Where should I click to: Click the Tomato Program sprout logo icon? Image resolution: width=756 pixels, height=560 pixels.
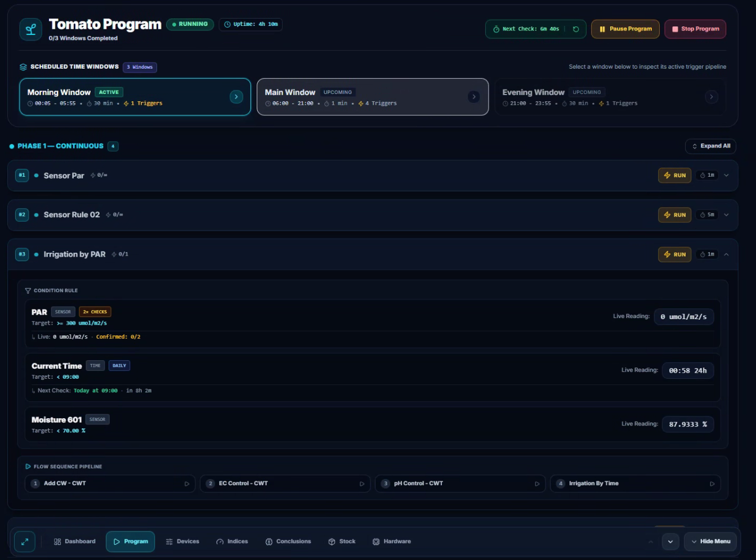click(x=30, y=29)
